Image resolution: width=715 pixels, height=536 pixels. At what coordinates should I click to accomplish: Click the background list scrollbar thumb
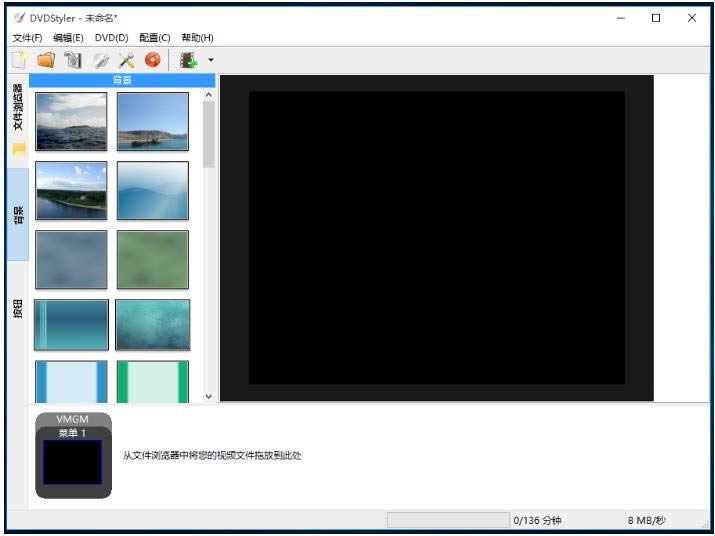[x=209, y=135]
